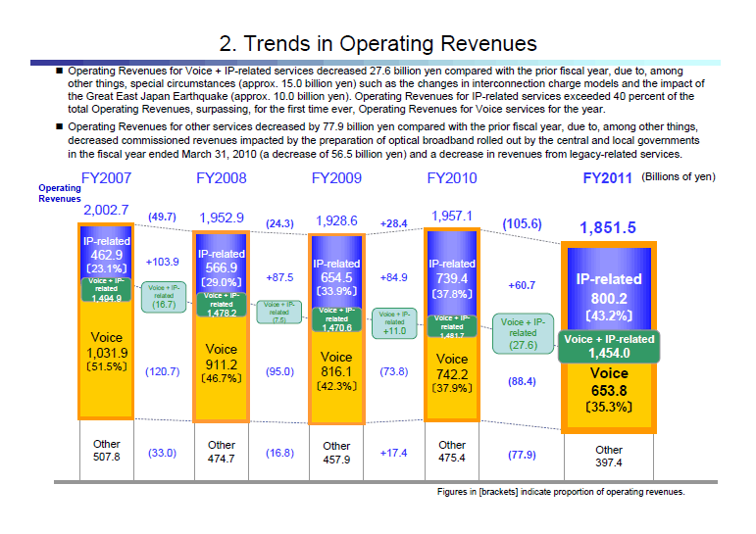Click the 'Operating Revenues' axis label

click(x=60, y=193)
